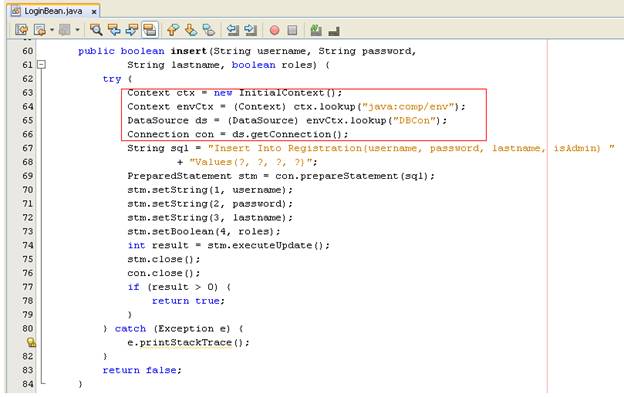This screenshot has height=397, width=624.
Task: Go to Previous Bookmark
Action: click(x=173, y=30)
